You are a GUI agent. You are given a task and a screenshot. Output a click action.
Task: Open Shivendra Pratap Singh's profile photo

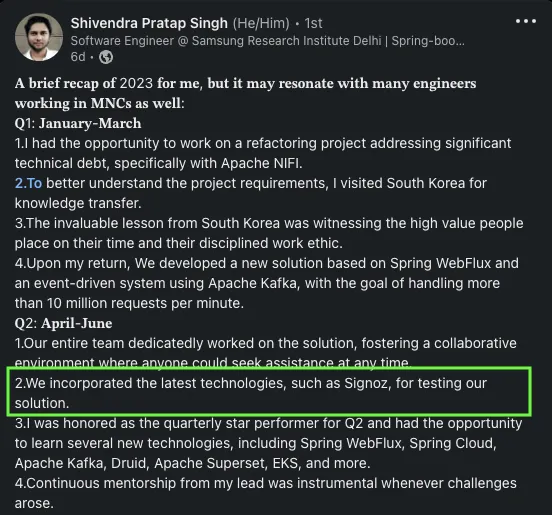(39, 37)
